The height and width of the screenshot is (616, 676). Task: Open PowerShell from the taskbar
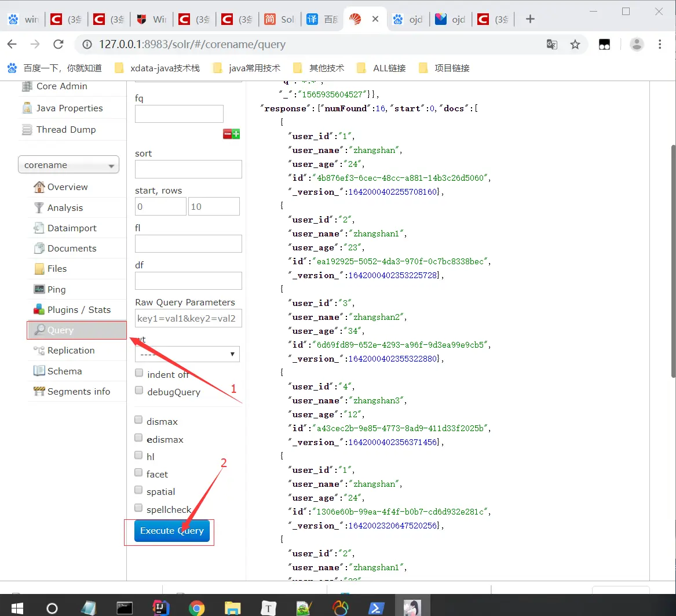tap(376, 608)
